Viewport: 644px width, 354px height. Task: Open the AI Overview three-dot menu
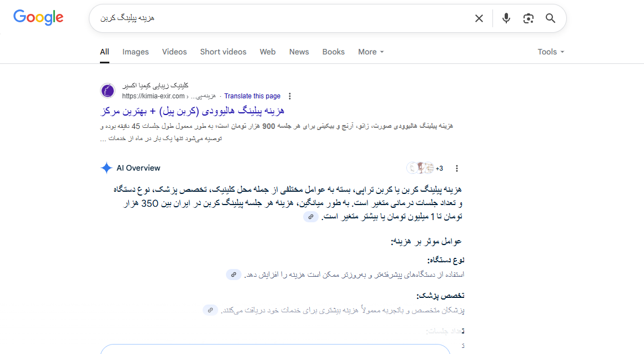tap(457, 168)
